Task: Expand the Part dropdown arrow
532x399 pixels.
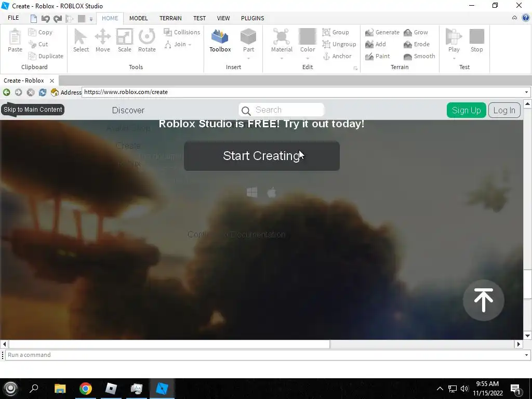Action: click(x=248, y=58)
